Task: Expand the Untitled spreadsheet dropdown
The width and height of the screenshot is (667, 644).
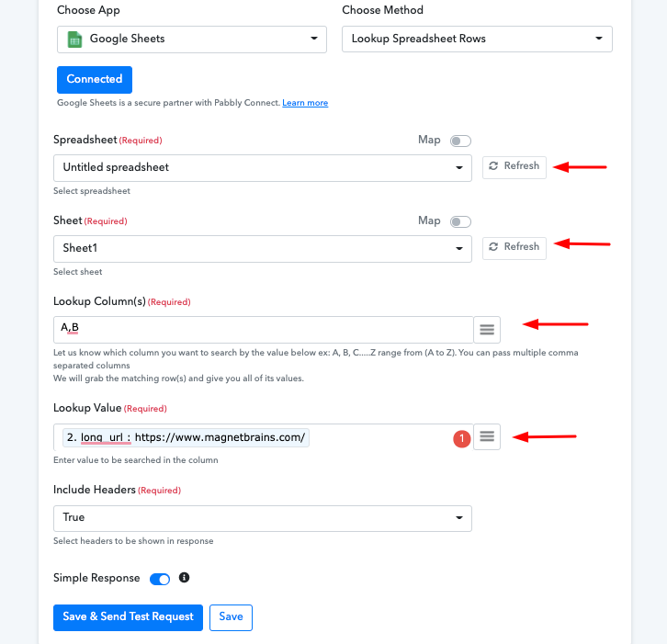Action: [x=262, y=168]
